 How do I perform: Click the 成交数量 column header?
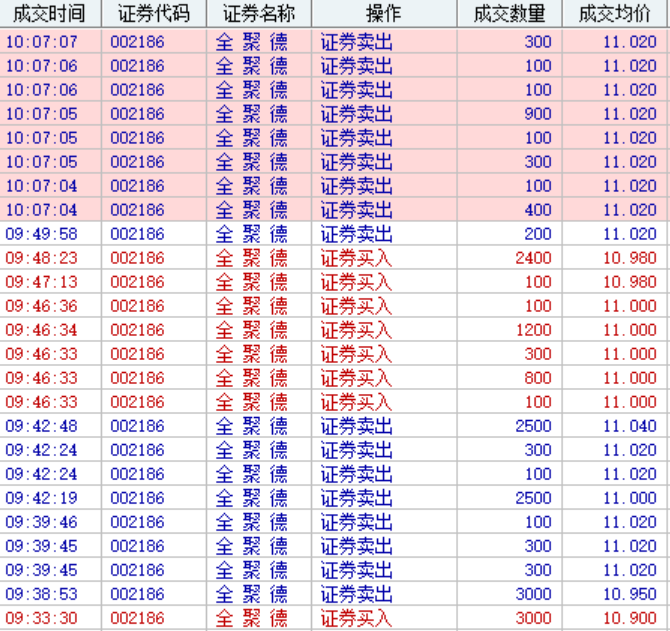(x=509, y=14)
